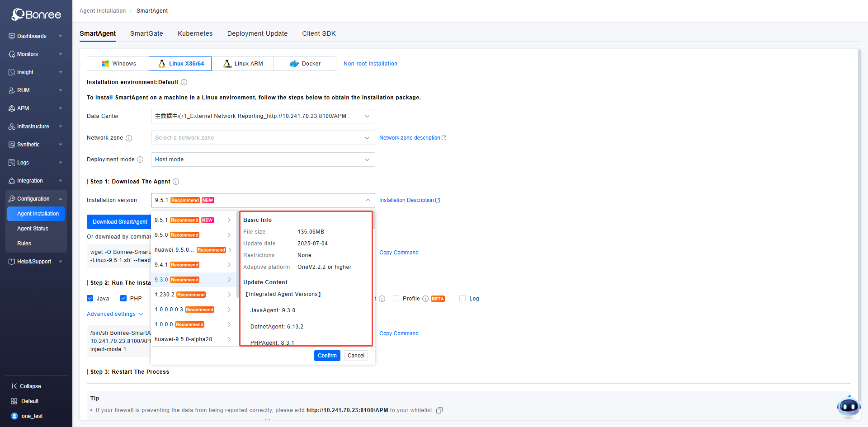
Task: Open the Non-root installation link
Action: pyautogui.click(x=370, y=64)
